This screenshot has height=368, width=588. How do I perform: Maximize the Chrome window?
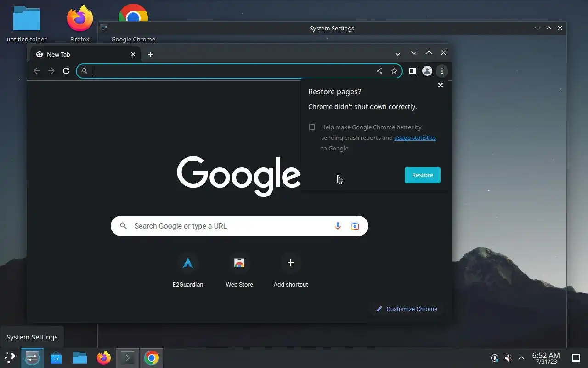click(429, 53)
